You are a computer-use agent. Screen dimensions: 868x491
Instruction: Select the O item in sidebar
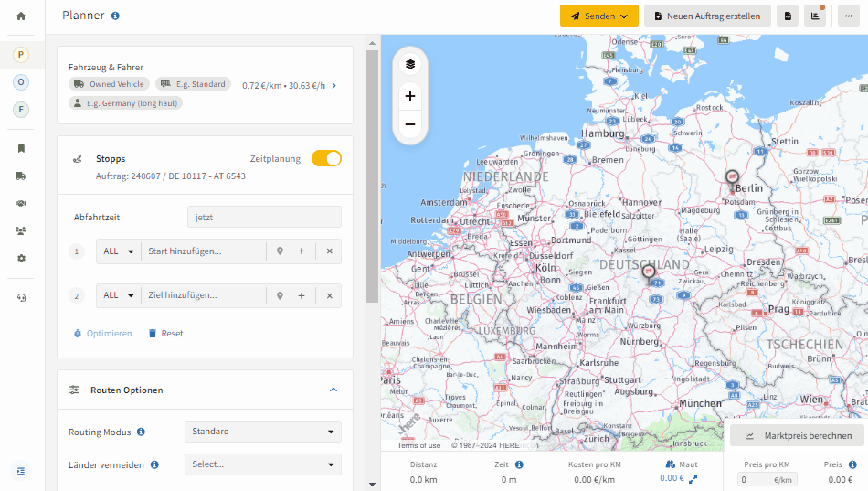(x=21, y=82)
